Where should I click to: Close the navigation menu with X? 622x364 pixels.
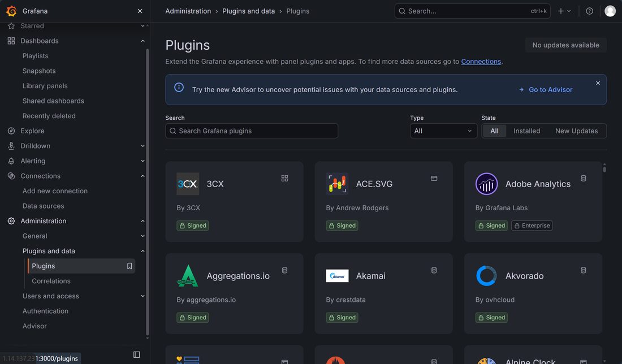click(x=140, y=11)
